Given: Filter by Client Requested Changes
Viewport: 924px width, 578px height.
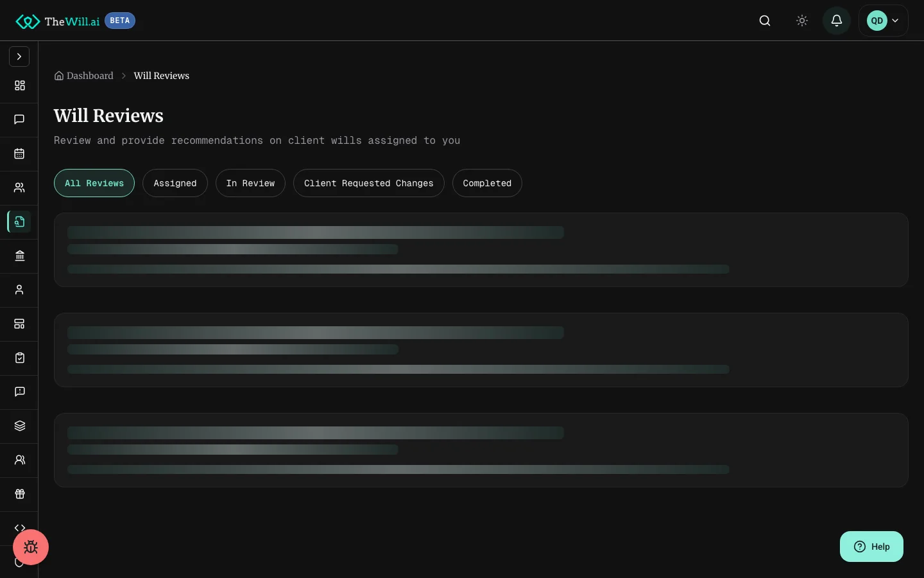Looking at the screenshot, I should tap(369, 183).
